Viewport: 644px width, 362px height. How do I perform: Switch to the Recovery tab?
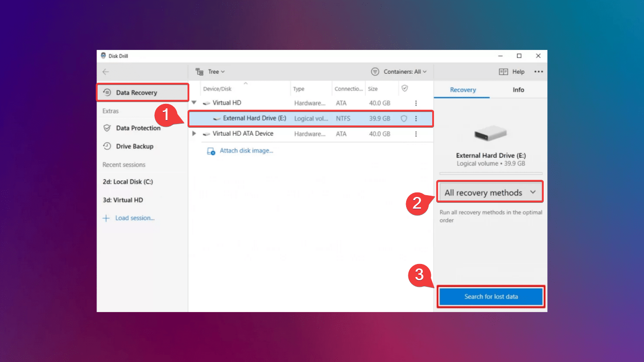(463, 90)
